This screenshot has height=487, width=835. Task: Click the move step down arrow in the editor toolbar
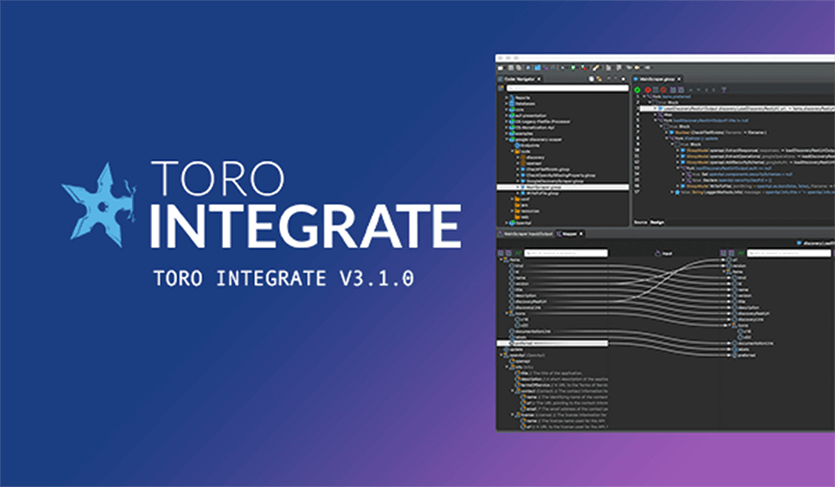(698, 90)
